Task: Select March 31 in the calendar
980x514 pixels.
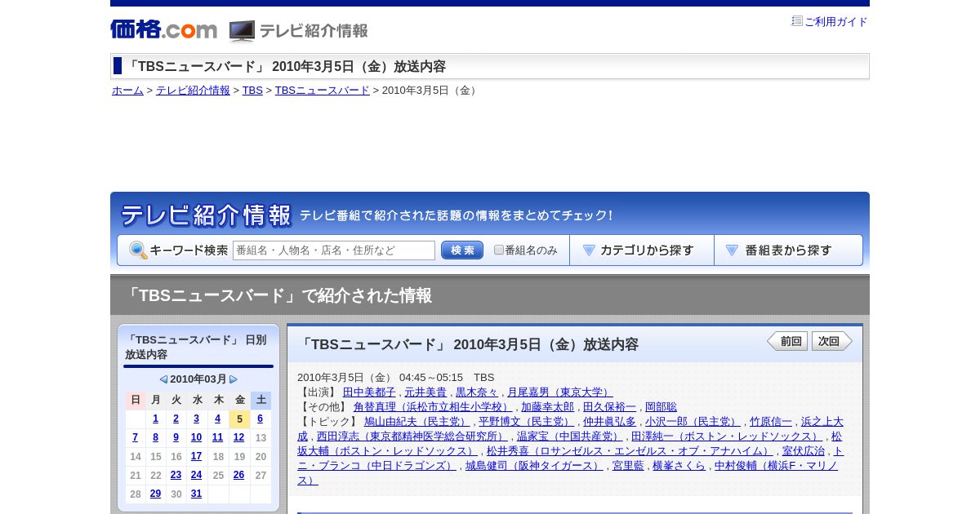Action: click(196, 494)
